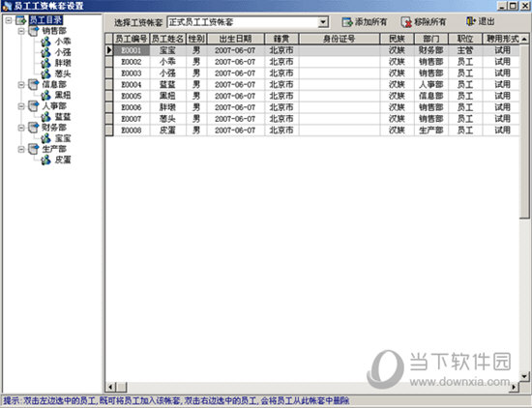Click the 籍贯 column header
This screenshot has height=408, width=532.
coord(281,39)
